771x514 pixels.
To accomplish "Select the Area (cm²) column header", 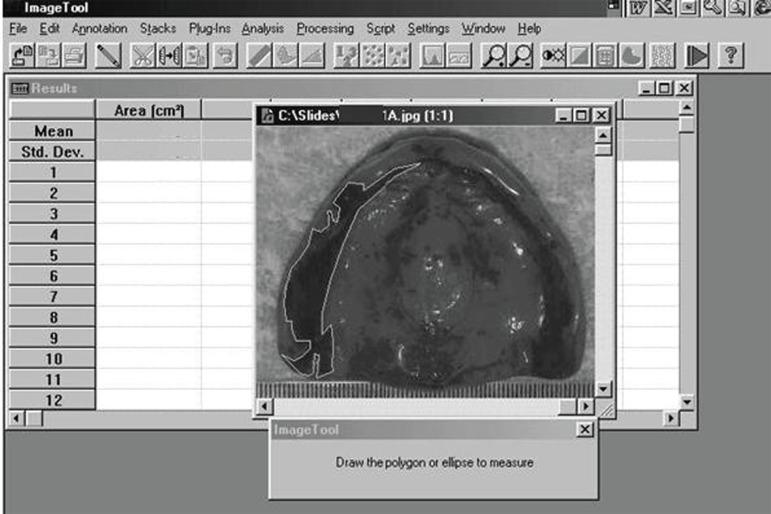I will pyautogui.click(x=148, y=109).
